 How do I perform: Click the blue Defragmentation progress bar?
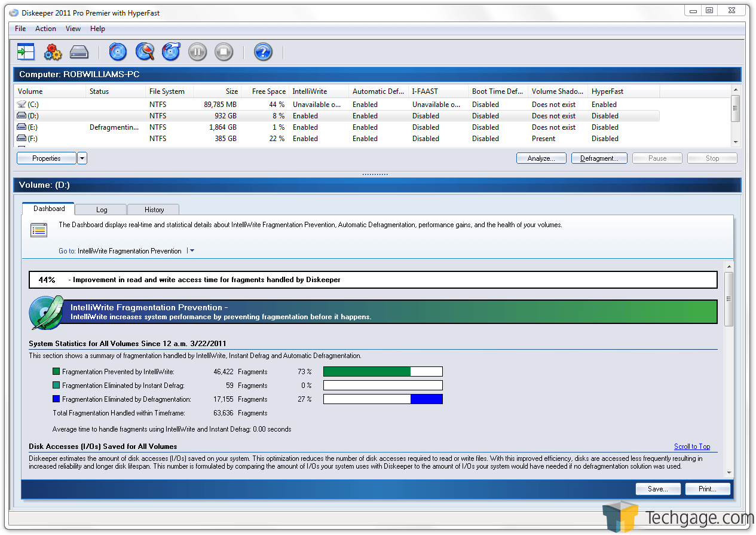[383, 399]
